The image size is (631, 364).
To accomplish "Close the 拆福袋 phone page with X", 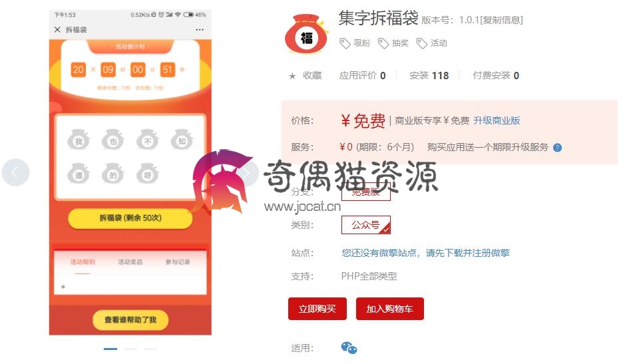I will (57, 30).
